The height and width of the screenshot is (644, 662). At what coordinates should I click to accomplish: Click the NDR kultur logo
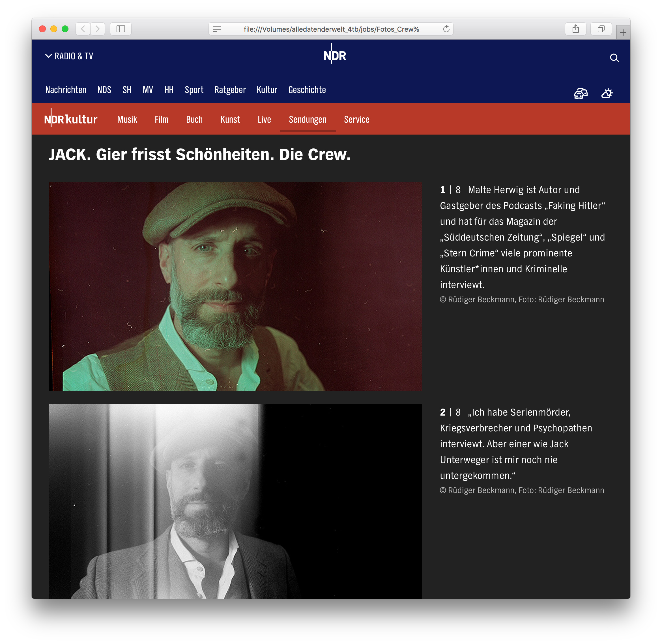[71, 119]
